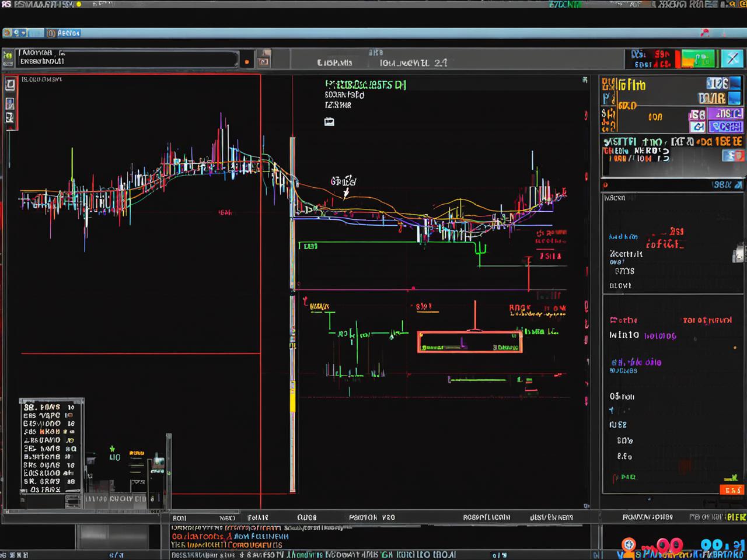Click the upper purple button in the order panel
Image resolution: width=747 pixels, height=560 pixels.
[725, 114]
